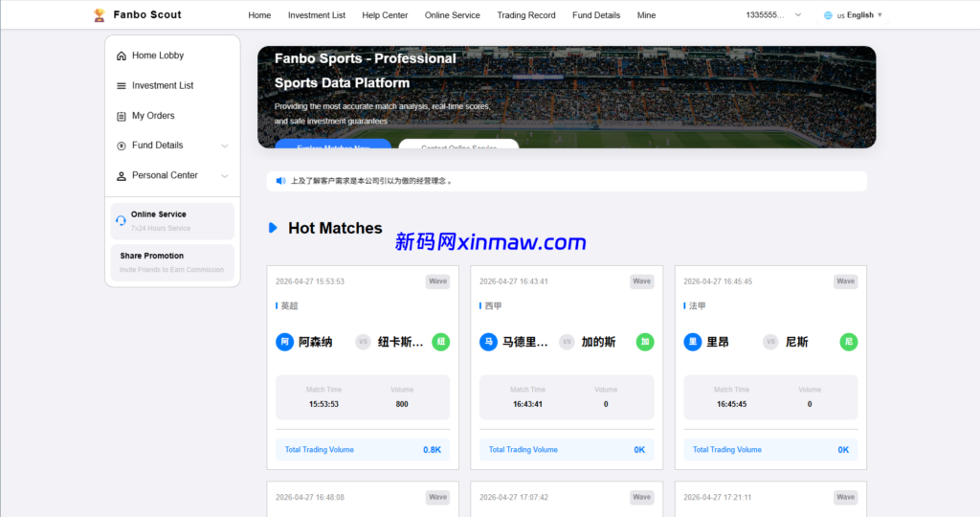This screenshot has width=980, height=517.
Task: Click team name 尼斯
Action: click(797, 342)
